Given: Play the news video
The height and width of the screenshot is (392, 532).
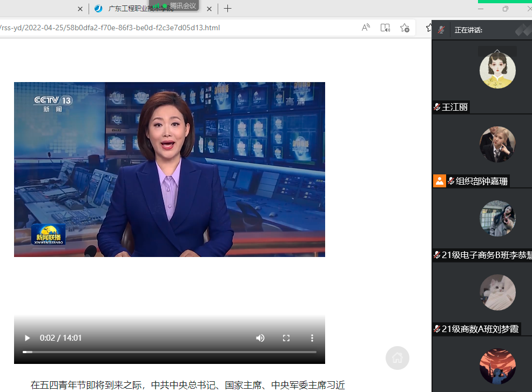Looking at the screenshot, I should pos(27,338).
